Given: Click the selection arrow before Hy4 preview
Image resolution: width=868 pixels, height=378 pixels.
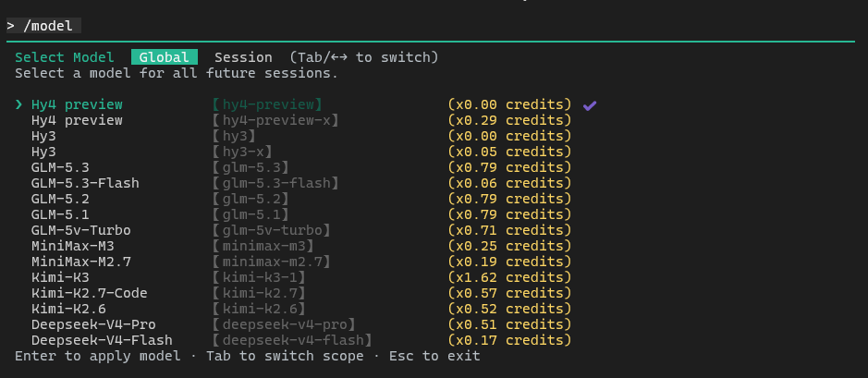Looking at the screenshot, I should tap(19, 104).
